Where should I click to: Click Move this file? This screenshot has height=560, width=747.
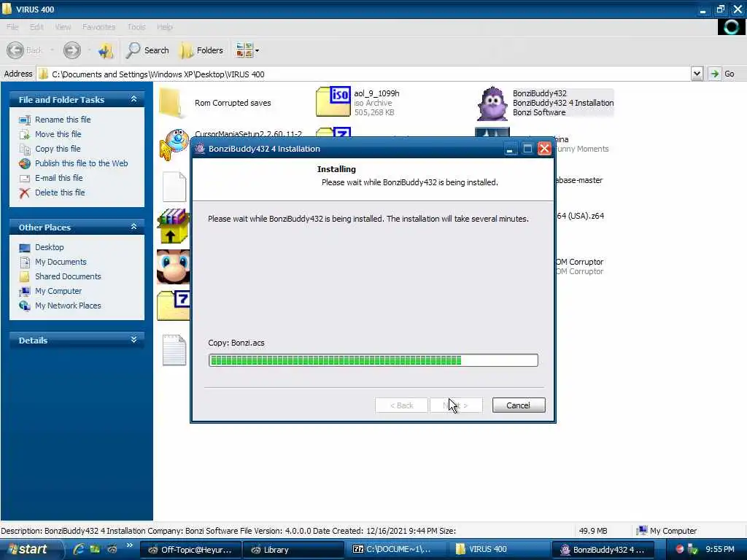(58, 134)
